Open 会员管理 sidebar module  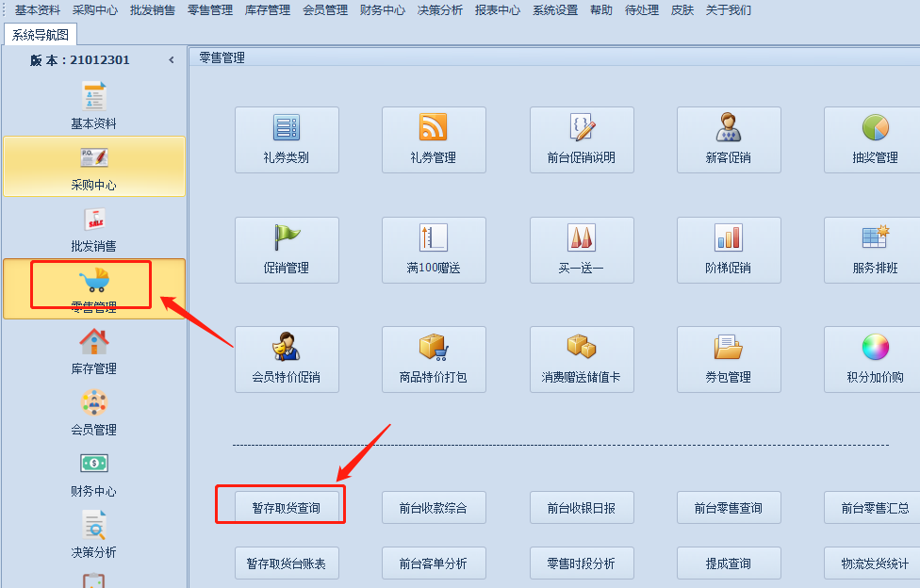(94, 412)
